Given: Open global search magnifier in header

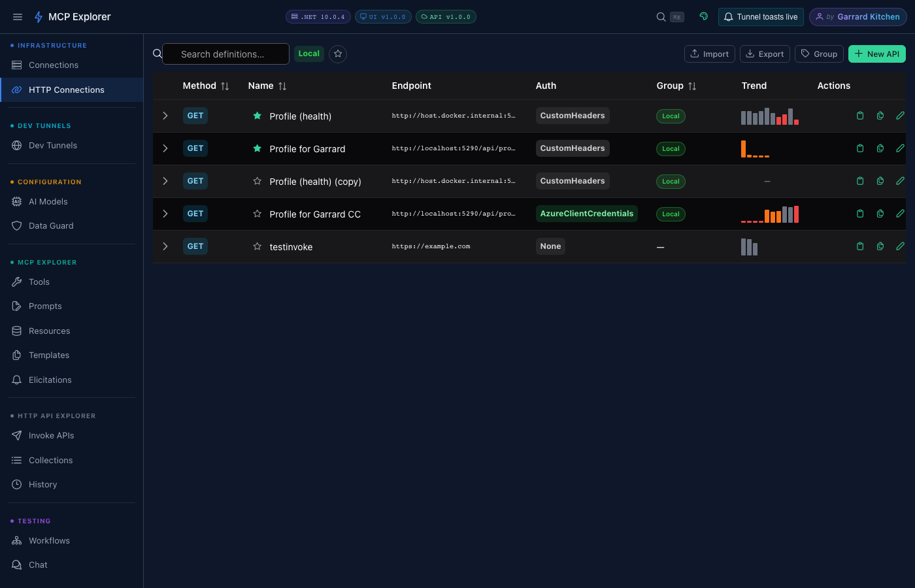Looking at the screenshot, I should click(661, 17).
